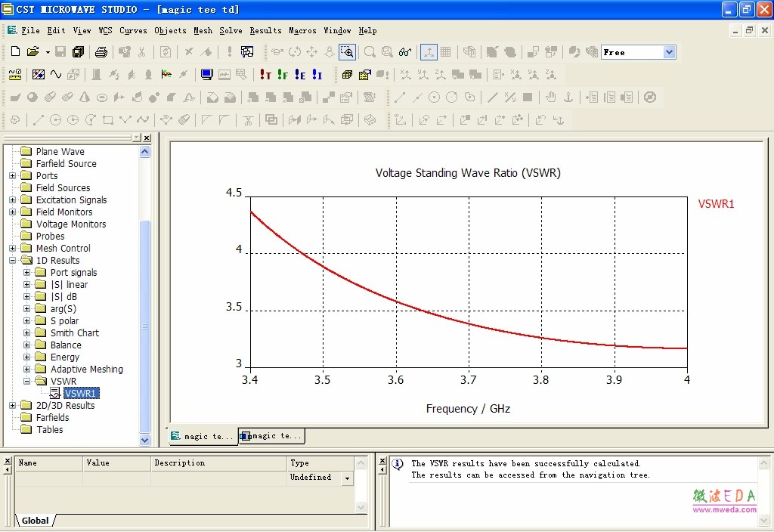
Task: Click navigation tree scroll up arrow
Action: tap(144, 152)
